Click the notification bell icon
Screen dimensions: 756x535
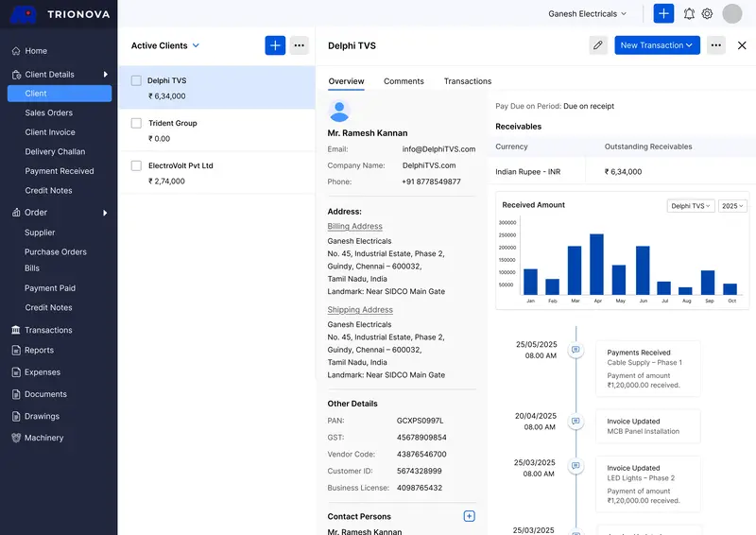[x=689, y=14]
